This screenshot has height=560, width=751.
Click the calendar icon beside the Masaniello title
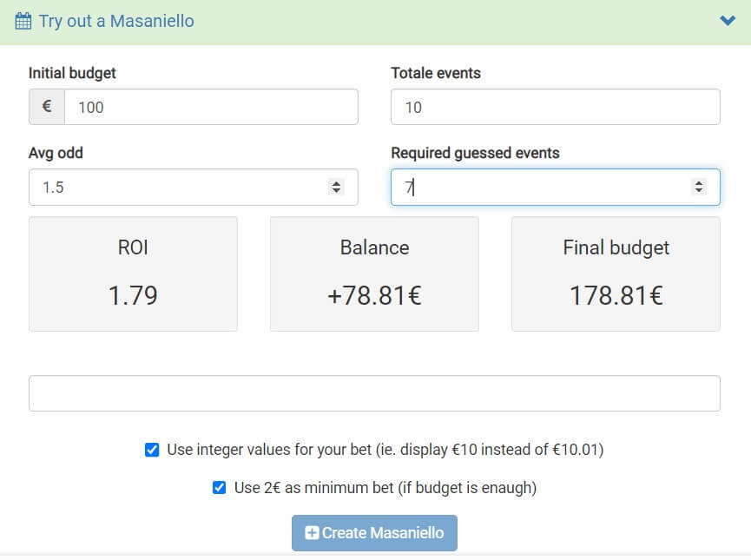[x=23, y=21]
